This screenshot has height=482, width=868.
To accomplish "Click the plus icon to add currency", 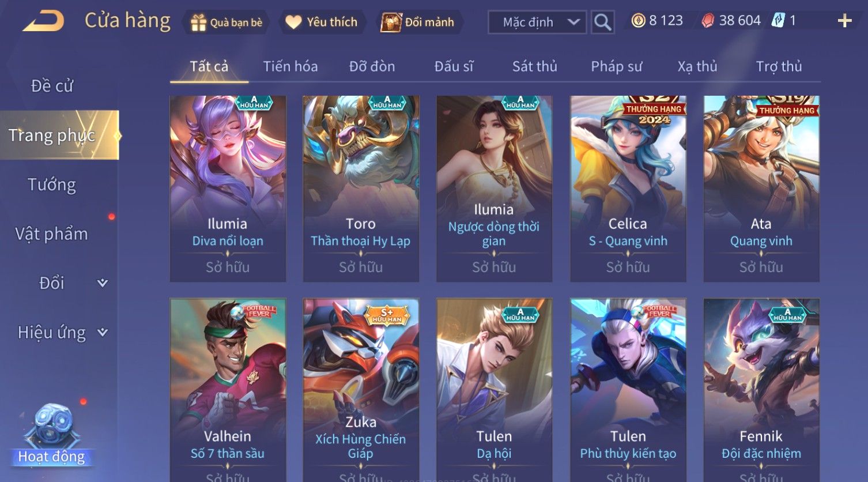I will [x=844, y=21].
